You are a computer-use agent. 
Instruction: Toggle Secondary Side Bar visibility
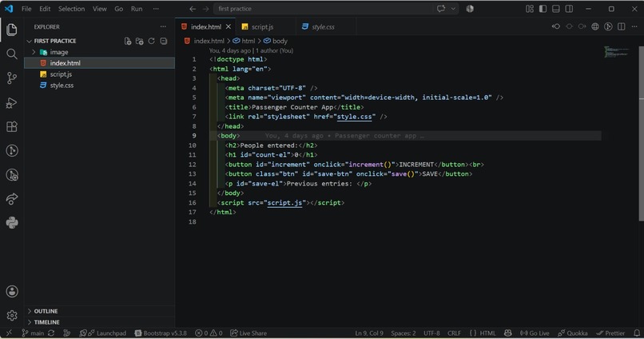(x=569, y=9)
